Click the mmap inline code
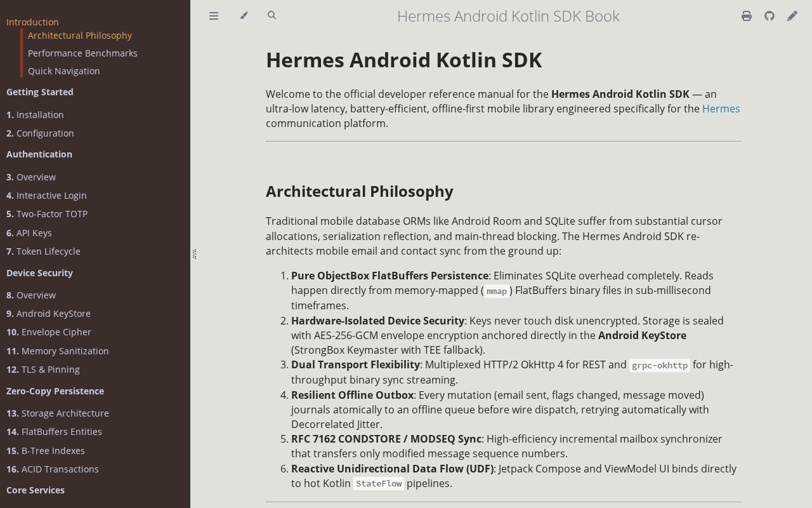This screenshot has height=508, width=812. pyautogui.click(x=497, y=291)
